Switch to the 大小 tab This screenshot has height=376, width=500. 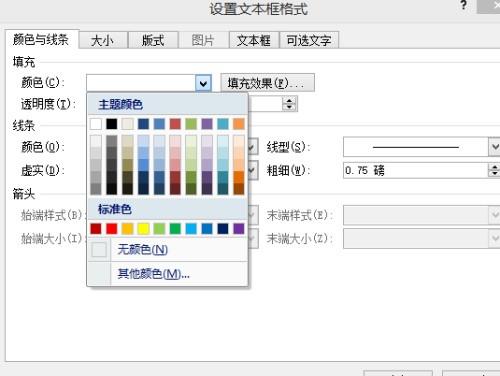[103, 40]
